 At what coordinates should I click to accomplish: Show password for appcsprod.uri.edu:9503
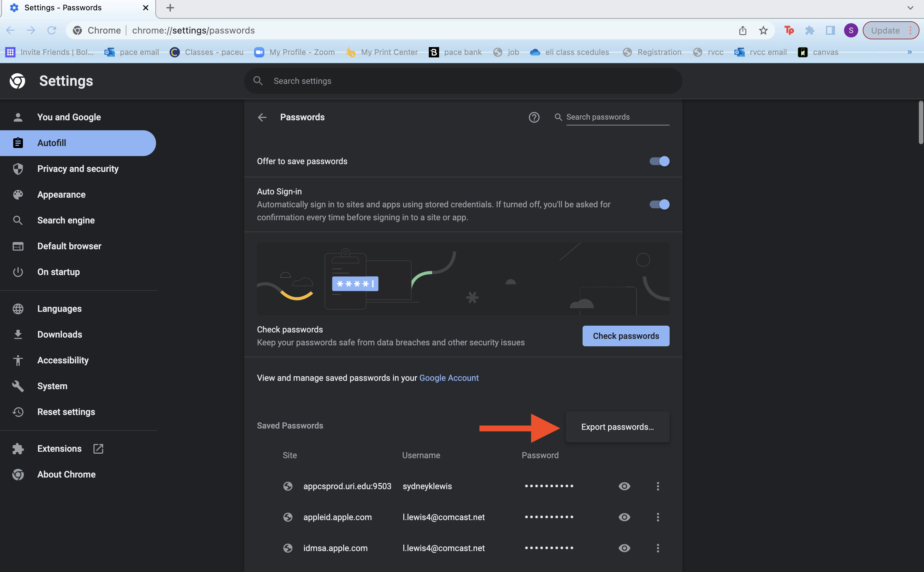(624, 486)
